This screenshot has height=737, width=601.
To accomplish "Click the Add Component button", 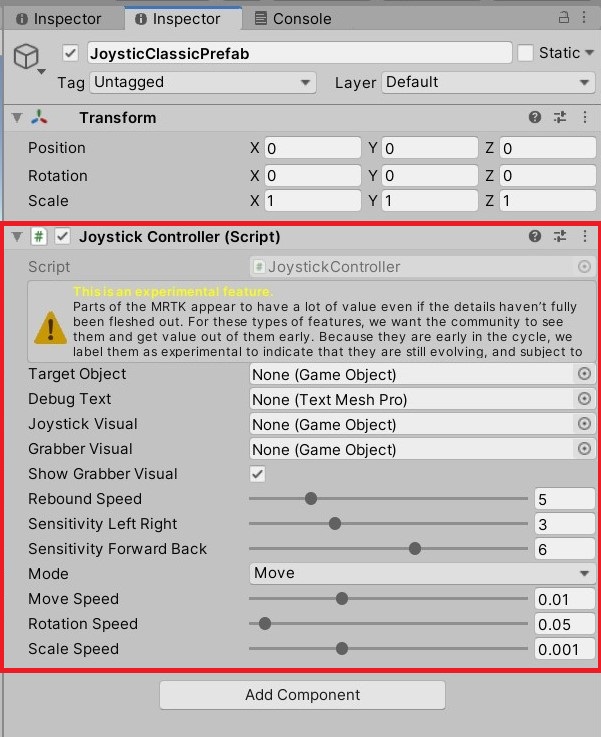I will (303, 695).
